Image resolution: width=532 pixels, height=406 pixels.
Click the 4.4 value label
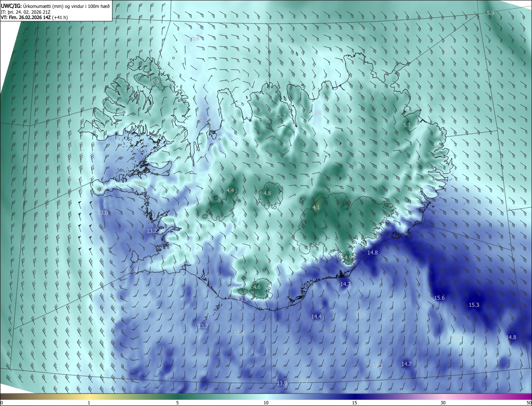230,191
